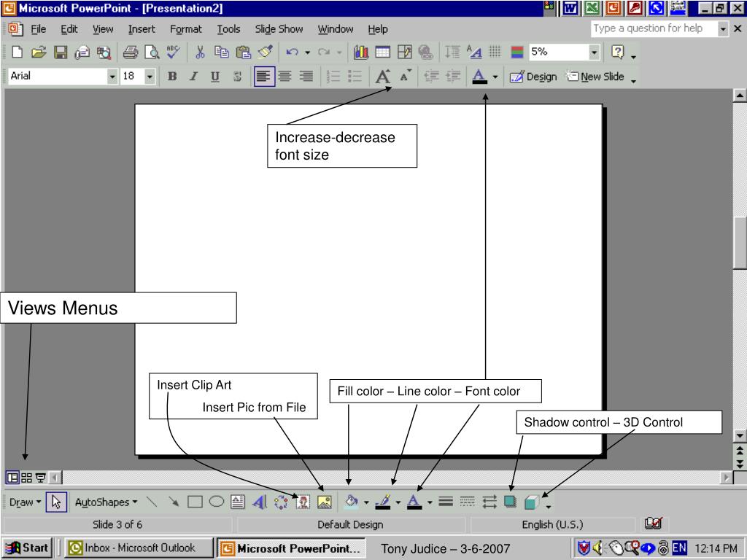Print the presentation using printer icon

[130, 52]
